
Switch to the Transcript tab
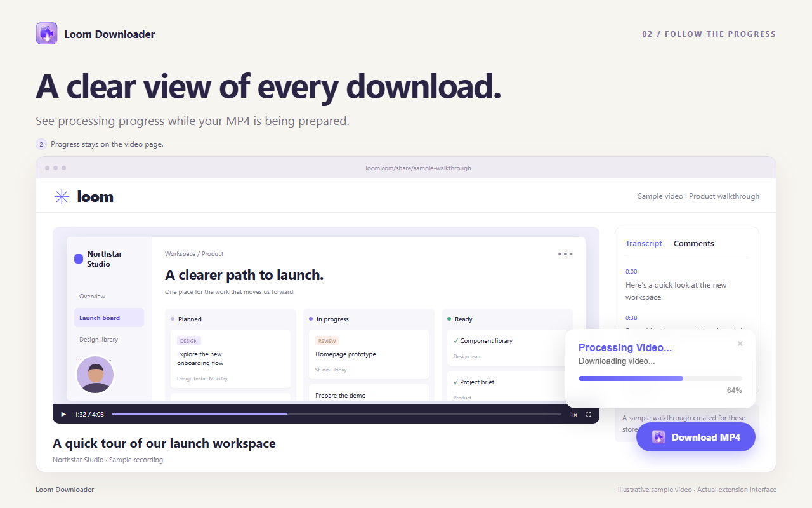pyautogui.click(x=643, y=243)
